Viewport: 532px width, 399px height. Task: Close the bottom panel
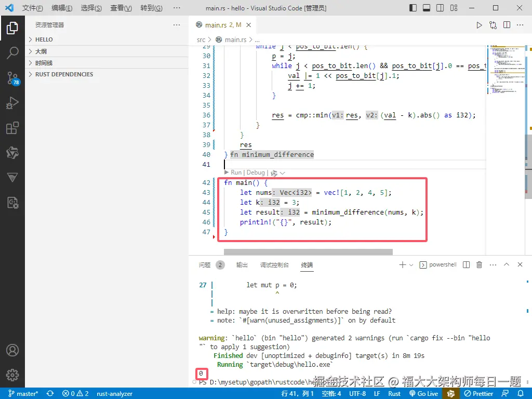[520, 264]
